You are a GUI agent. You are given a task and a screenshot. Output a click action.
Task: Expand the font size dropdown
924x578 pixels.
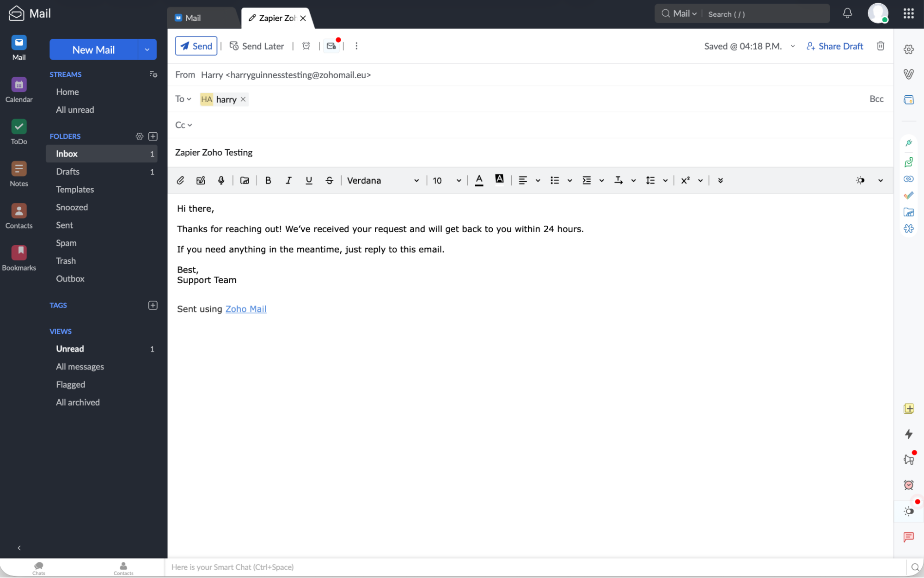[458, 180]
